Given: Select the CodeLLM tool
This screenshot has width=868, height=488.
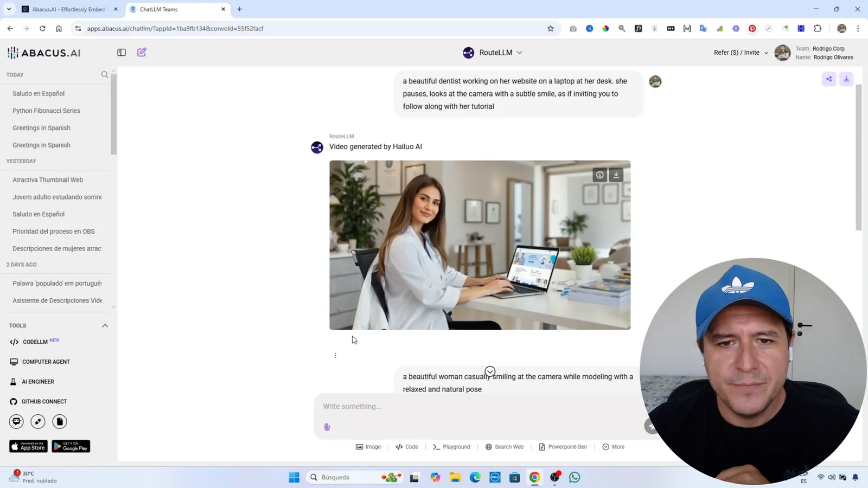Looking at the screenshot, I should (35, 342).
